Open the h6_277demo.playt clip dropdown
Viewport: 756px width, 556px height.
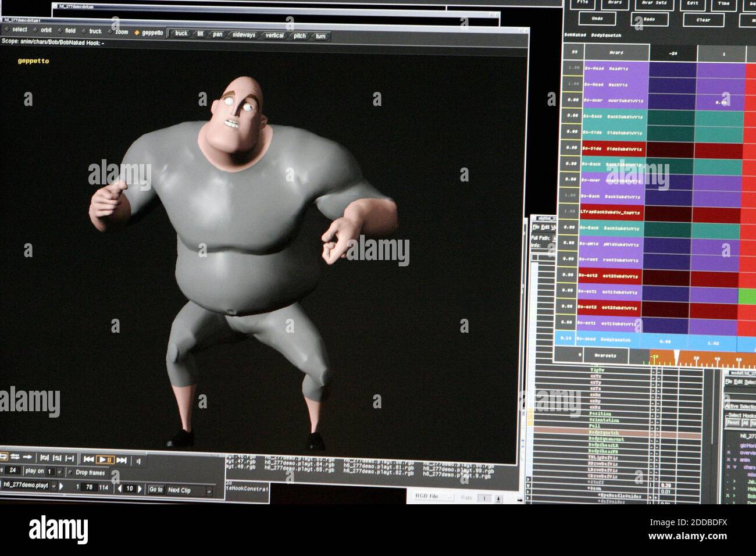54,486
